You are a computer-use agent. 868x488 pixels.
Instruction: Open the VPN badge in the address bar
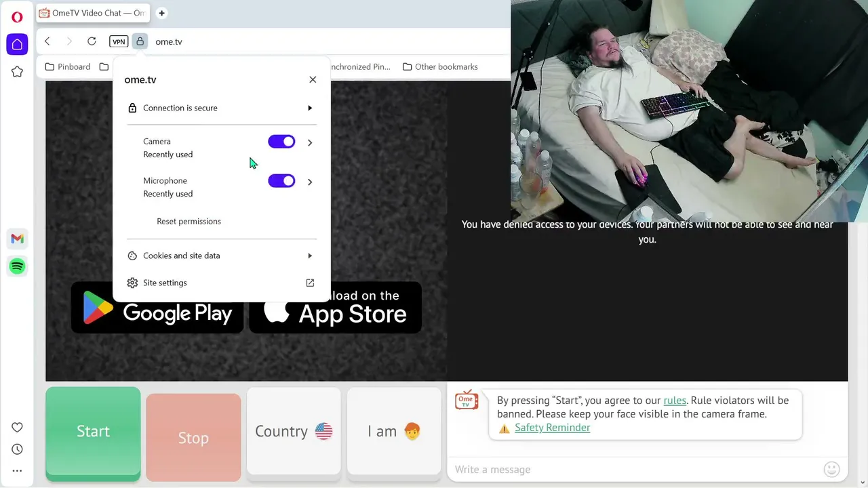pyautogui.click(x=119, y=41)
